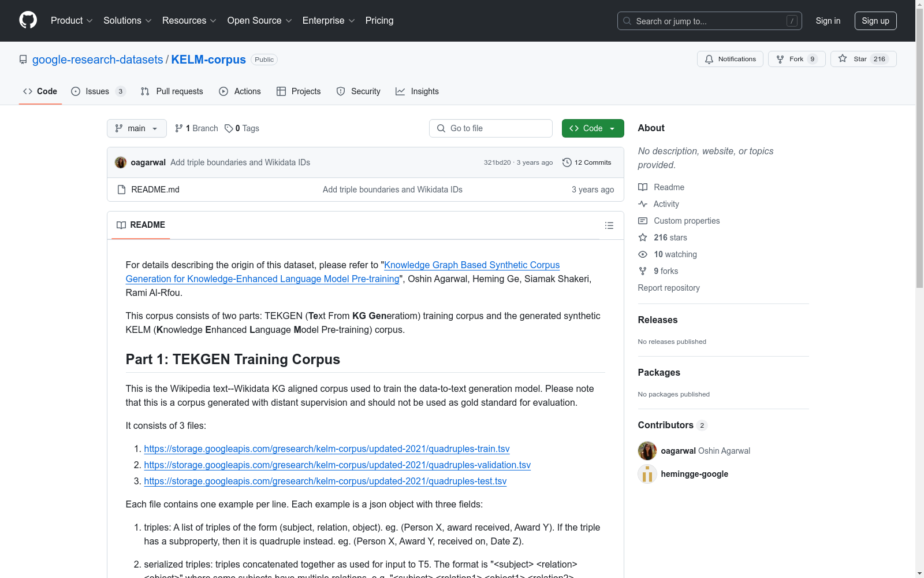Switch to the Actions tab
This screenshot has width=924, height=578.
tap(240, 91)
